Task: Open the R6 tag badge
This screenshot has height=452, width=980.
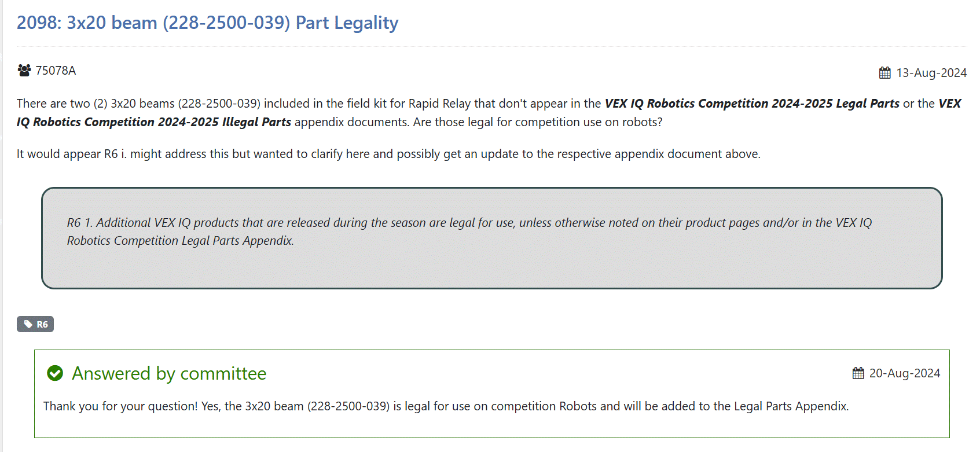Action: pyautogui.click(x=35, y=324)
